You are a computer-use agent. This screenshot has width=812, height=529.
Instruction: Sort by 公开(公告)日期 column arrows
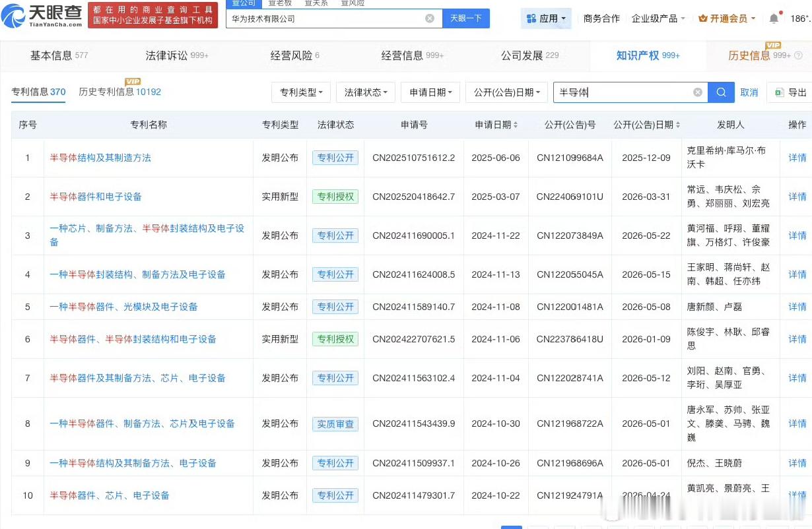677,125
